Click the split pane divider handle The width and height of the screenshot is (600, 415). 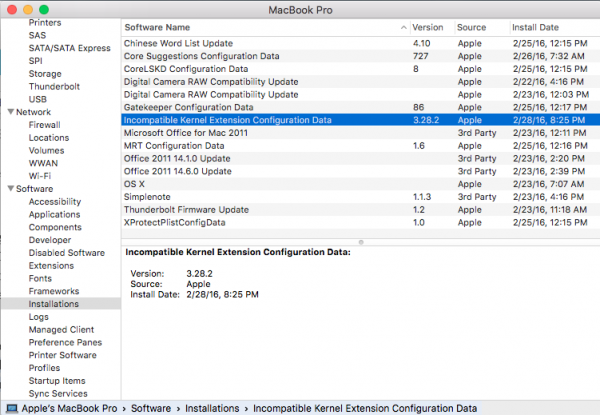coord(360,241)
